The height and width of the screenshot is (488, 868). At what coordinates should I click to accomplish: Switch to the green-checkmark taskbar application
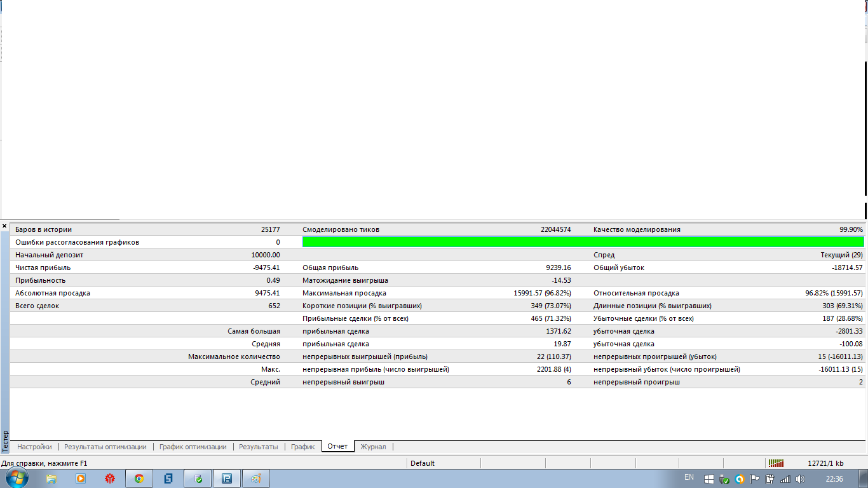tap(198, 478)
